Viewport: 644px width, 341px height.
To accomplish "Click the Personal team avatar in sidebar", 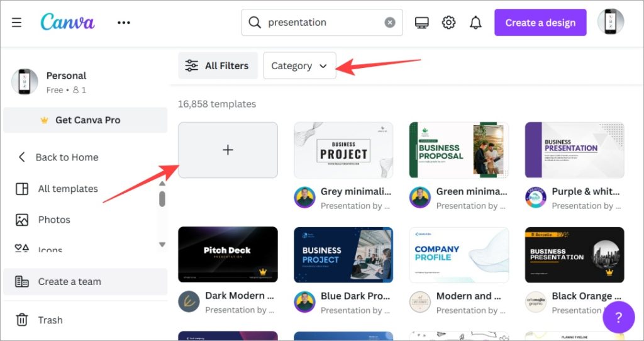I will pos(25,82).
